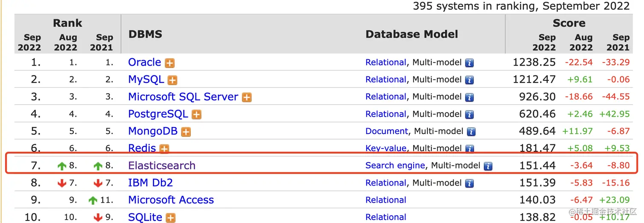
Task: Click the info icon in Oracle's row
Action: (x=469, y=63)
